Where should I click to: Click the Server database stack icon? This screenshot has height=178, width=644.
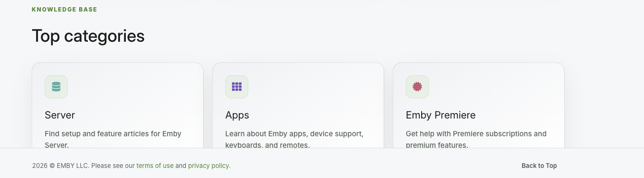coord(56,87)
